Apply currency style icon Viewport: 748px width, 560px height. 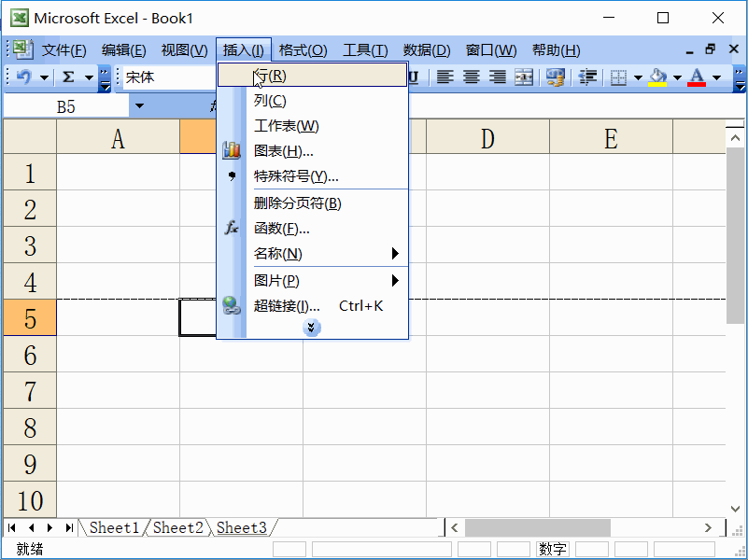coord(556,77)
